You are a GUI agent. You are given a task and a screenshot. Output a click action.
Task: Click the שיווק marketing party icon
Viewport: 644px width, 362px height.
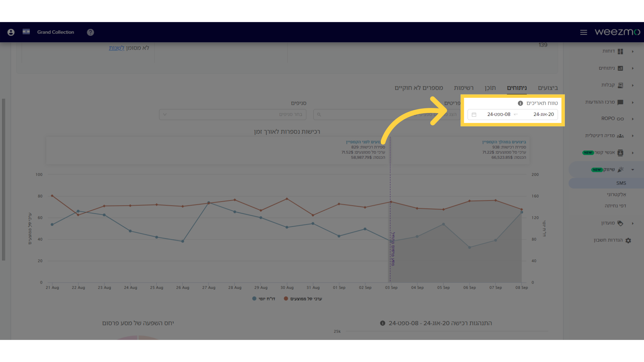(x=621, y=170)
